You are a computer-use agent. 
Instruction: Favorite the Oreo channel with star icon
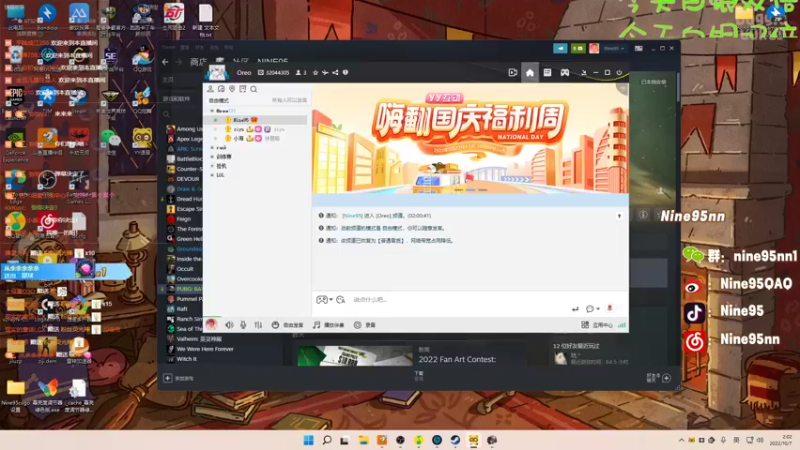(315, 72)
